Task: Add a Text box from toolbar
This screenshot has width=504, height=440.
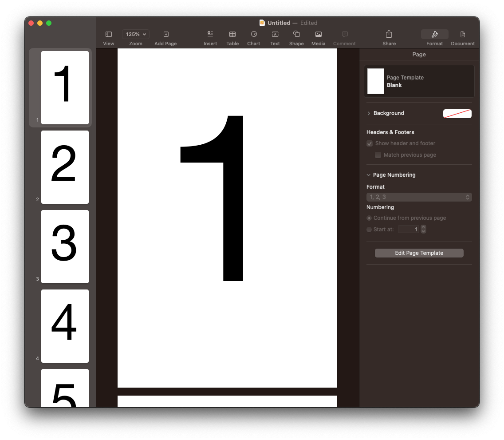Action: point(275,35)
